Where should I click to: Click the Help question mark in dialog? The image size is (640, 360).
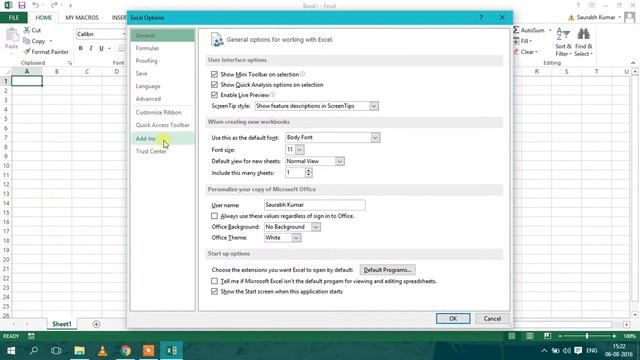click(x=481, y=18)
